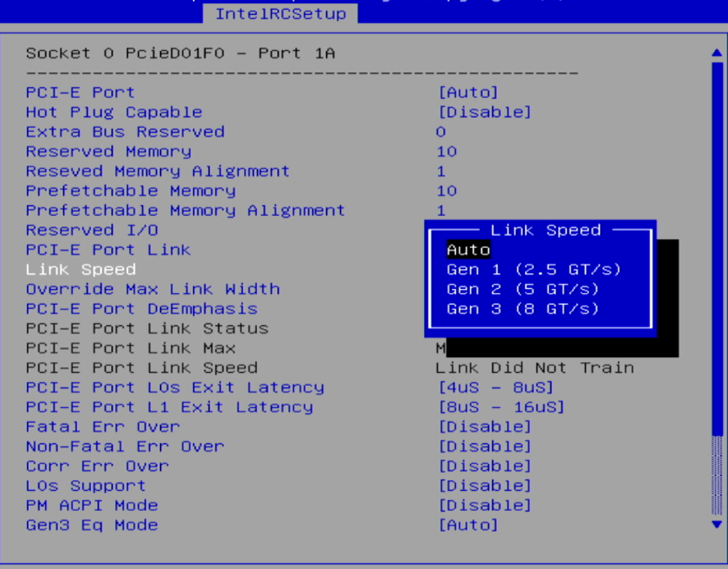Select the Extra Bus Reserved label
Viewport: 728px width, 569px height.
pos(125,132)
